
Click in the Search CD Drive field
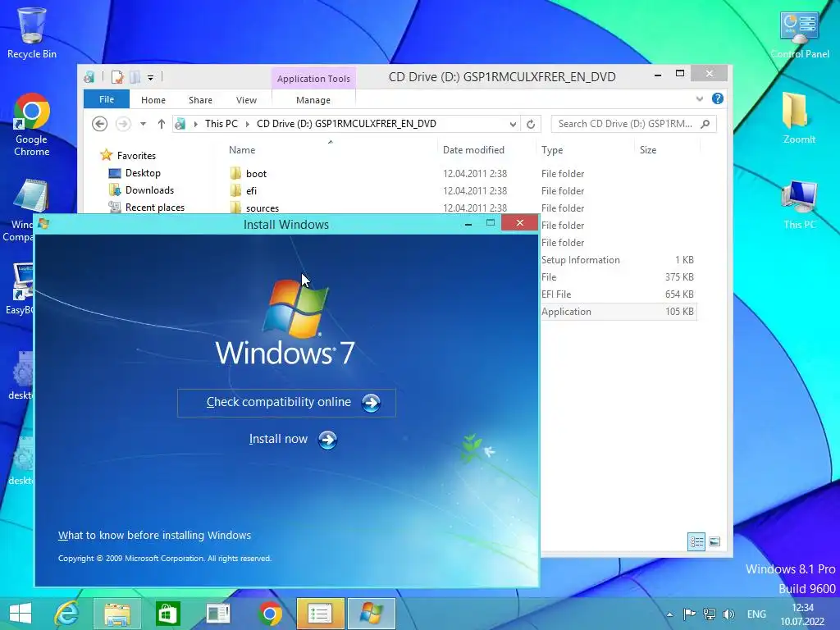[x=634, y=124]
